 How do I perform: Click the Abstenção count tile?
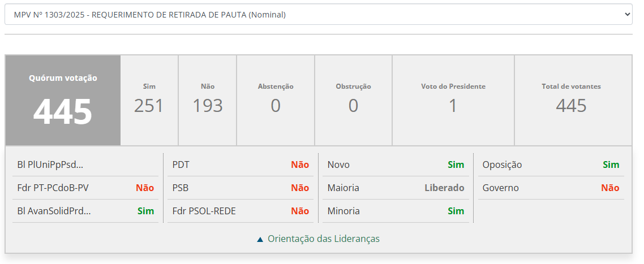click(276, 100)
